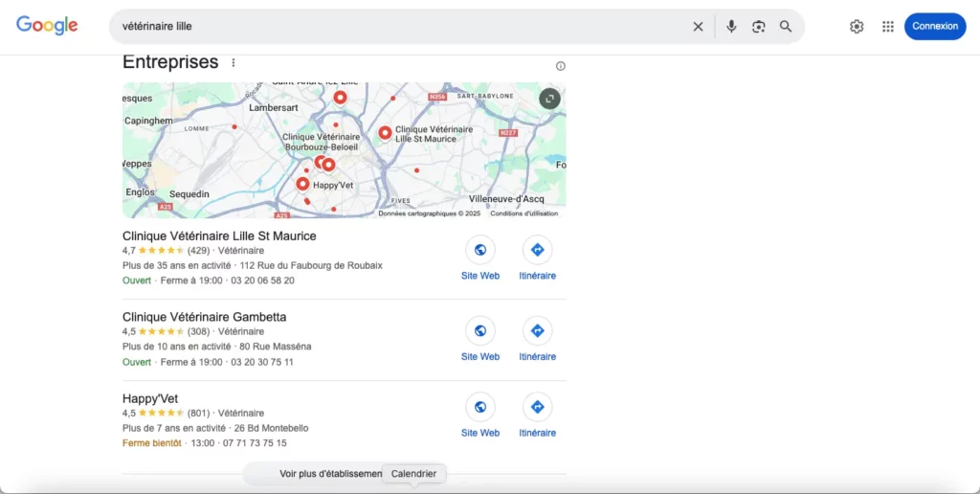This screenshot has height=494, width=980.
Task: Open the Happy'Vet listing title
Action: (150, 398)
